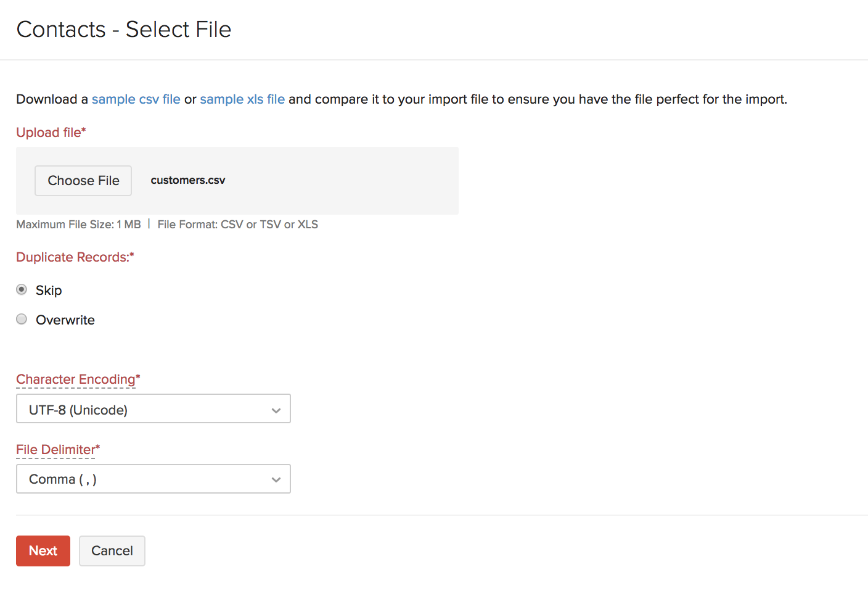The height and width of the screenshot is (596, 868).
Task: Select the Skip radio button
Action: point(22,289)
